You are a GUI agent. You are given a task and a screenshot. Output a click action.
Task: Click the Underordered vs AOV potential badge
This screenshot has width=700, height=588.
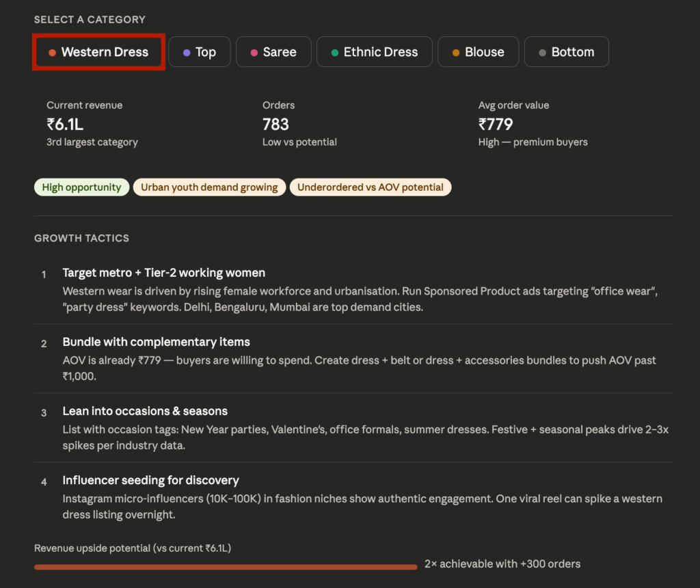(371, 187)
